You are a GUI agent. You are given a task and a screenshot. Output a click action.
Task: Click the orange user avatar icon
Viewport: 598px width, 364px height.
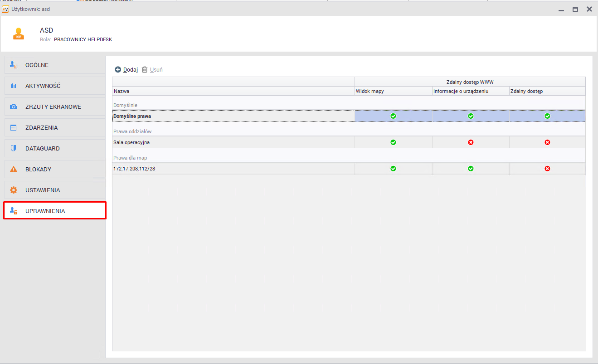(19, 34)
